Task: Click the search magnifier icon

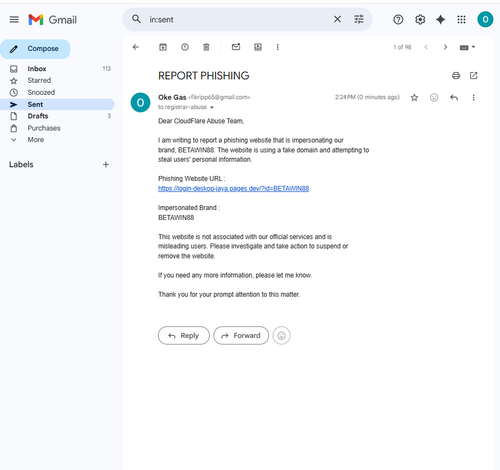Action: pos(136,19)
